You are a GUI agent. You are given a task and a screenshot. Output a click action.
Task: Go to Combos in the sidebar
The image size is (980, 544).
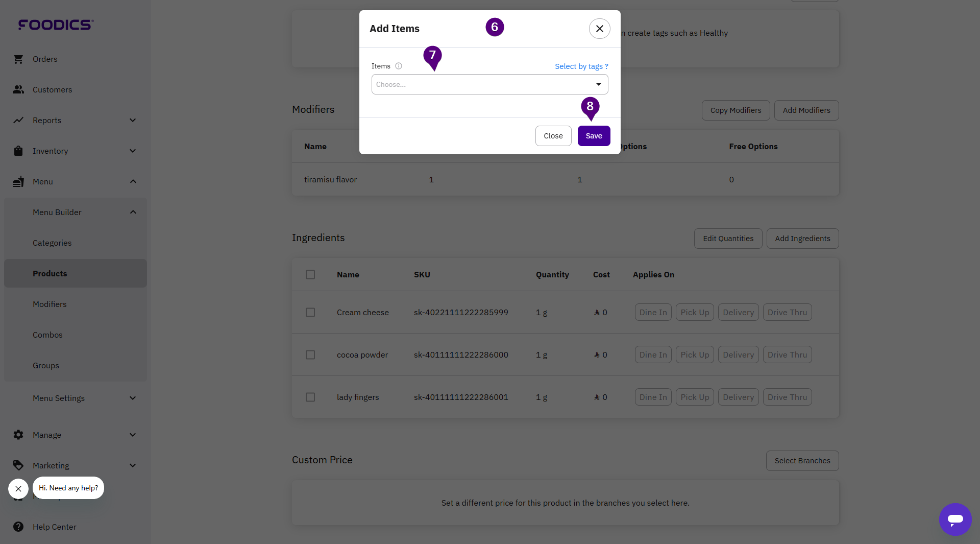[x=47, y=335]
